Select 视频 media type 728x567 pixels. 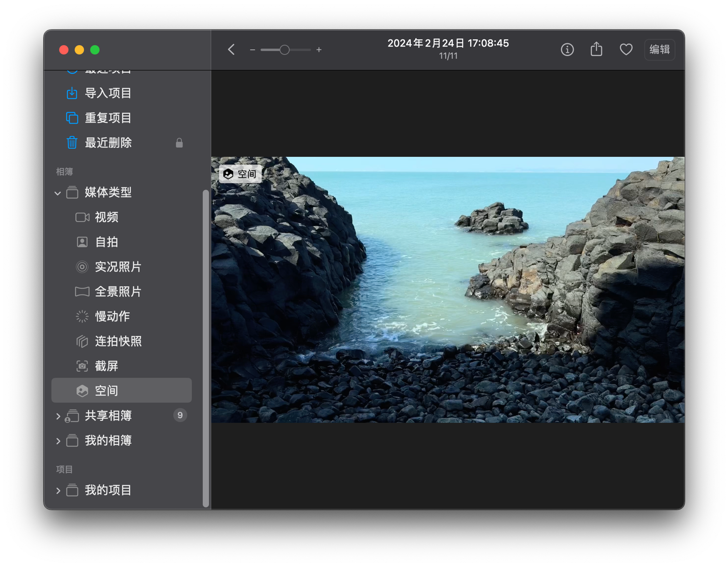point(122,217)
